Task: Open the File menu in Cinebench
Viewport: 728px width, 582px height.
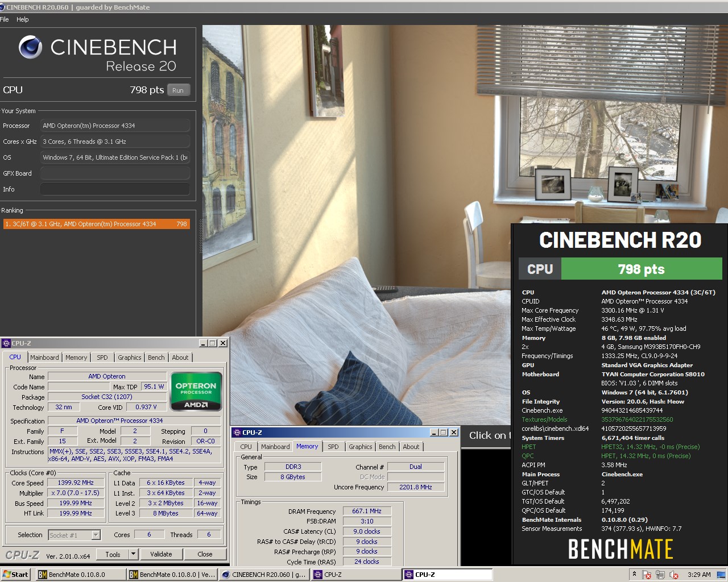Action: coord(5,19)
